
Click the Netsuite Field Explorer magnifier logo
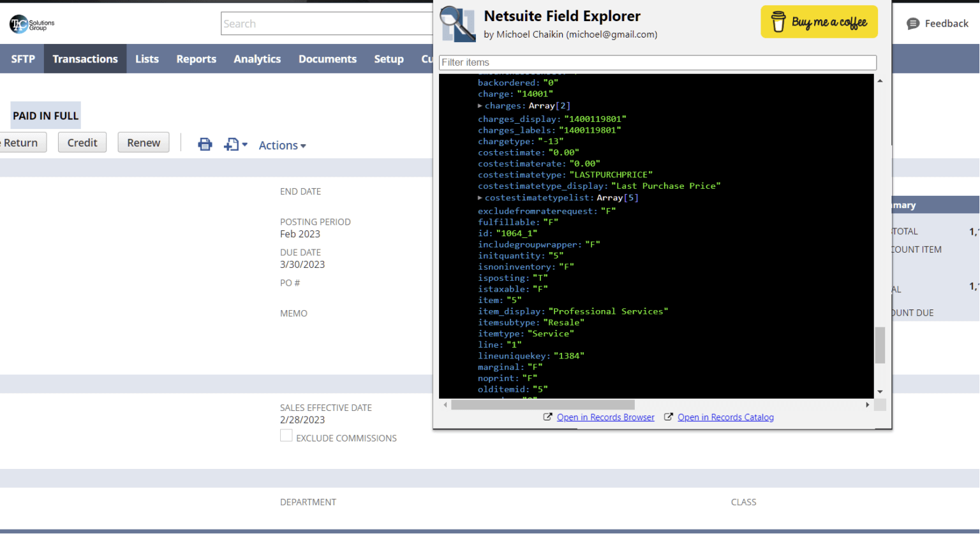(457, 24)
